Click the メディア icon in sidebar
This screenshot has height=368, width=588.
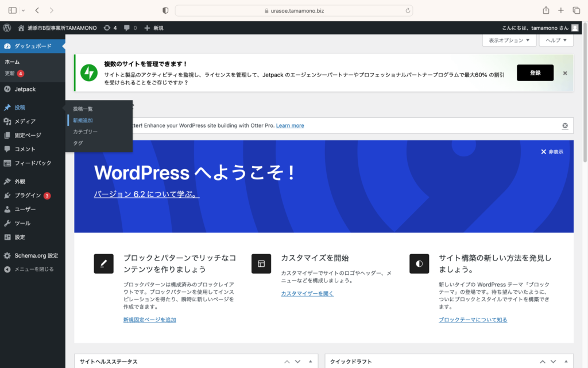click(x=7, y=122)
